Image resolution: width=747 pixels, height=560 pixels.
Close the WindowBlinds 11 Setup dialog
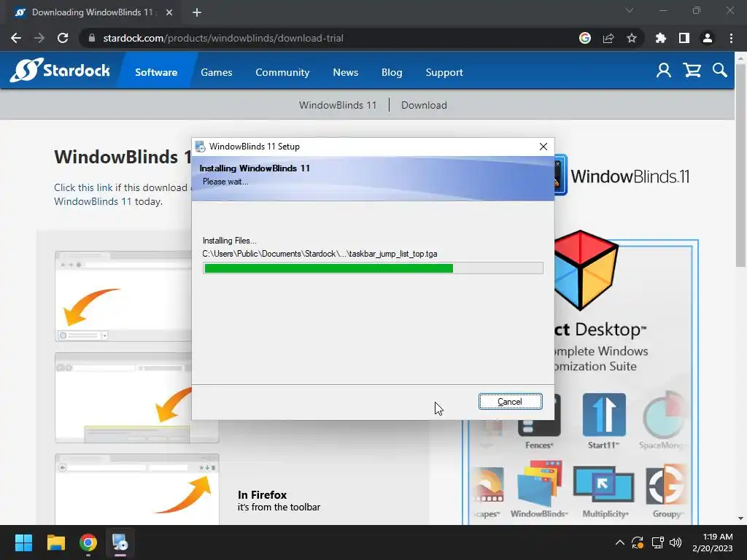tap(543, 147)
